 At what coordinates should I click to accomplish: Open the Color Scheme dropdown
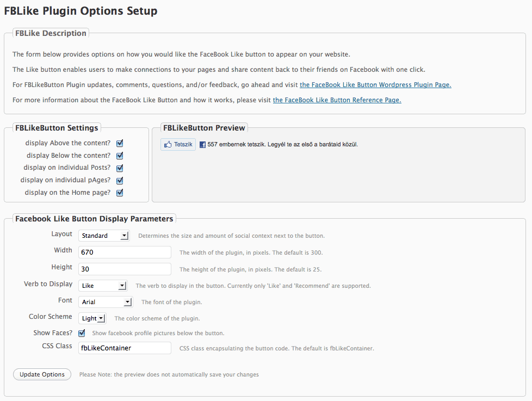coord(93,318)
